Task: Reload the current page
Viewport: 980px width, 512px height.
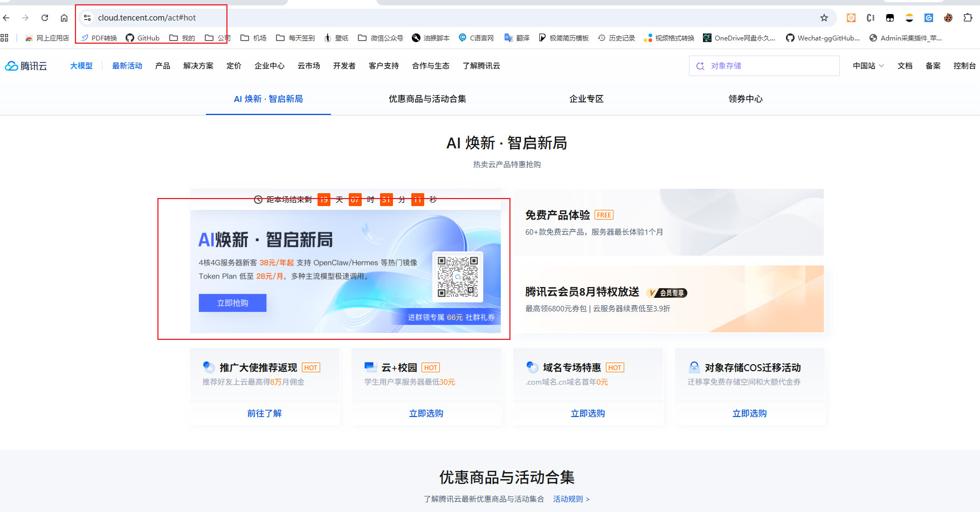Action: 45,18
